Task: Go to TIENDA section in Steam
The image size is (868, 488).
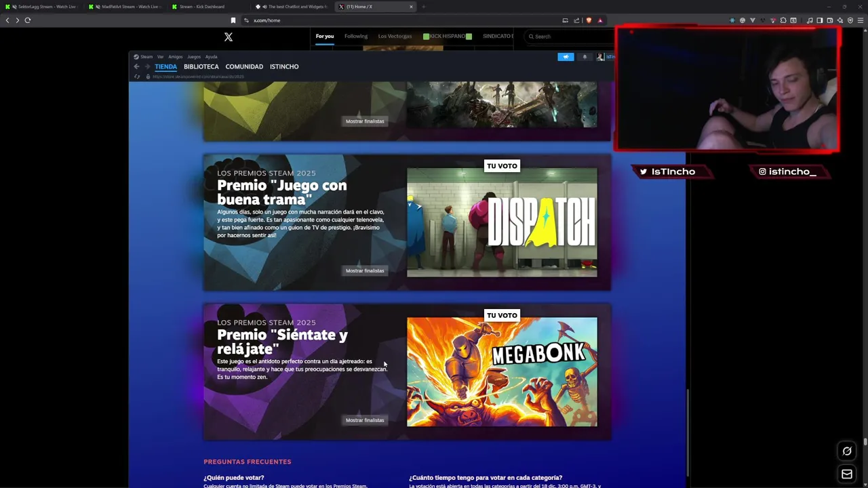Action: click(x=165, y=66)
